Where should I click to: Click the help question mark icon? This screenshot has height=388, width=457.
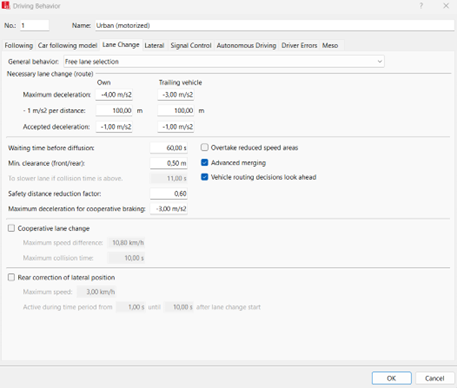pos(421,6)
